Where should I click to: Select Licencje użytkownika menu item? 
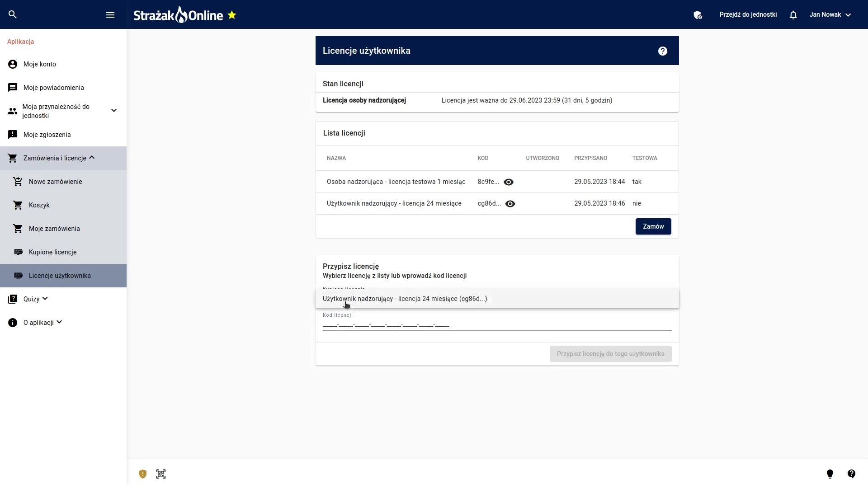tap(63, 276)
